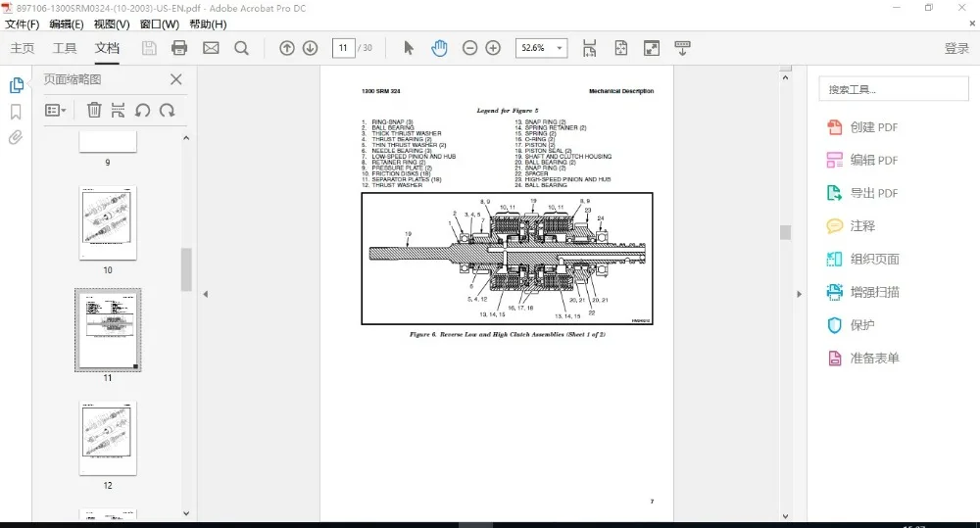Rotate page counterclockwise icon
Viewport: 980px width, 528px height.
point(142,111)
